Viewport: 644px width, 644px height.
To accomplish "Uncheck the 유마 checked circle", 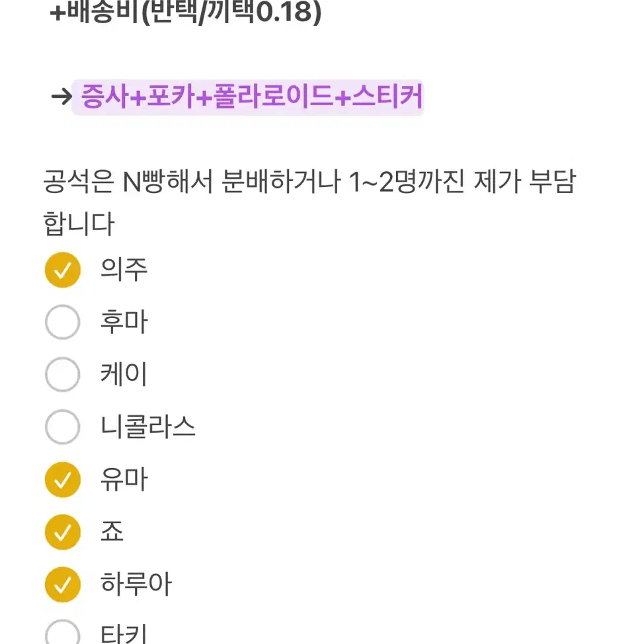I will [x=62, y=480].
